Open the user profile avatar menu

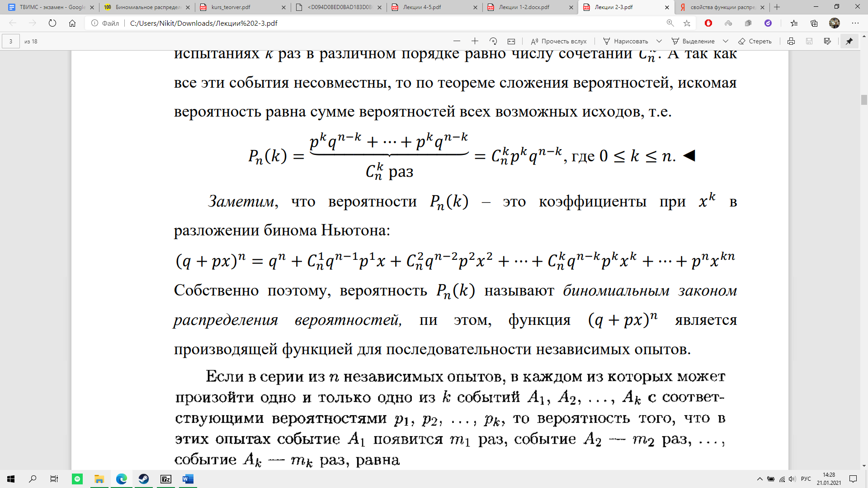click(835, 23)
